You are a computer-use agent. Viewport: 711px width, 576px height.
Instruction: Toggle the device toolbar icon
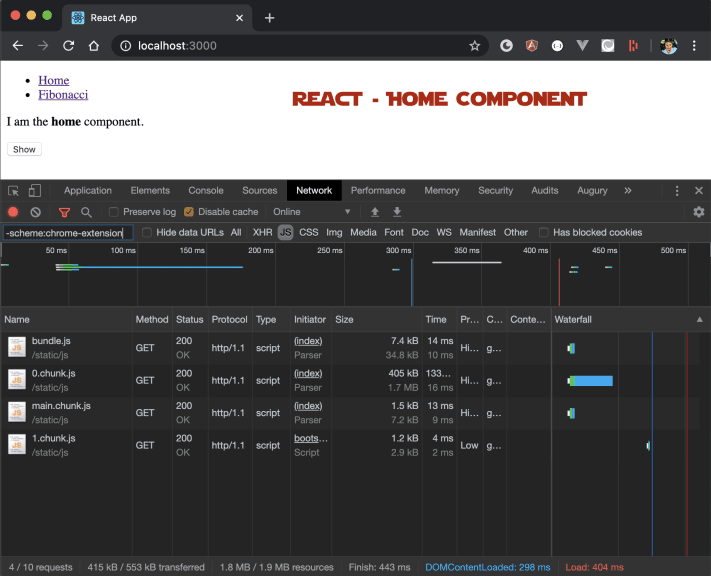coord(35,191)
